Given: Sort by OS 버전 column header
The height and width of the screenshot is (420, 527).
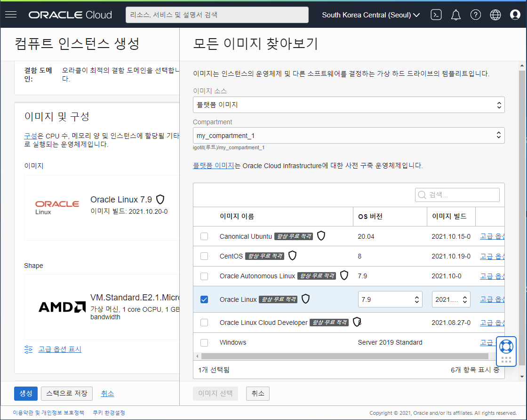Looking at the screenshot, I should click(x=370, y=216).
